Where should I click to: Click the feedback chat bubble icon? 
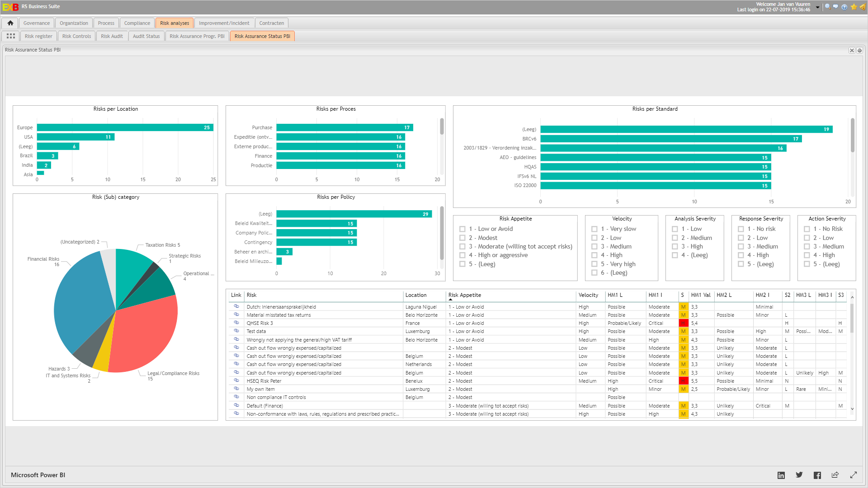point(835,6)
